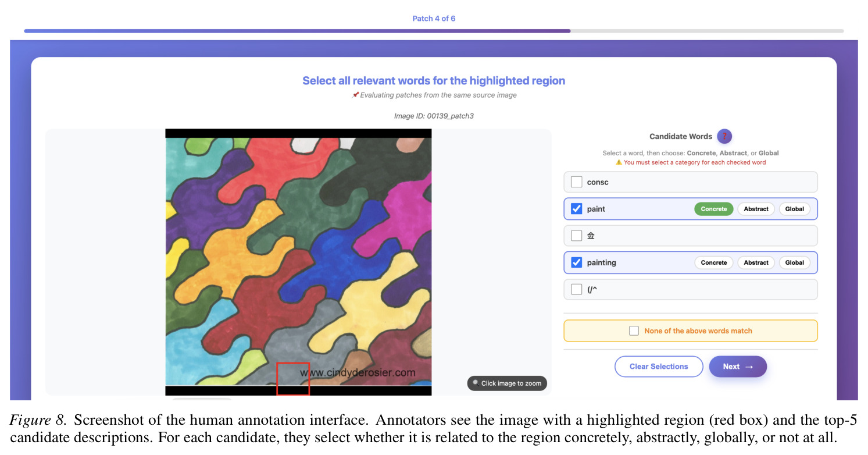Click the 'consc' word label

pyautogui.click(x=598, y=182)
